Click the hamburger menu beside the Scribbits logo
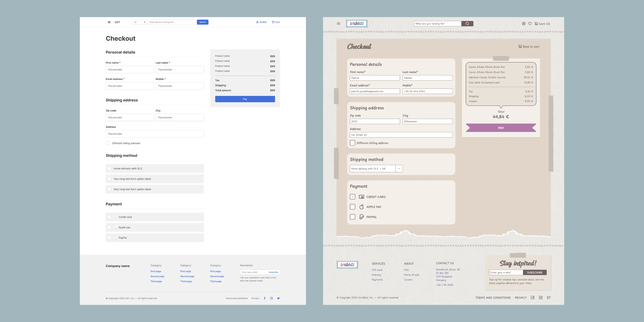 click(x=338, y=24)
